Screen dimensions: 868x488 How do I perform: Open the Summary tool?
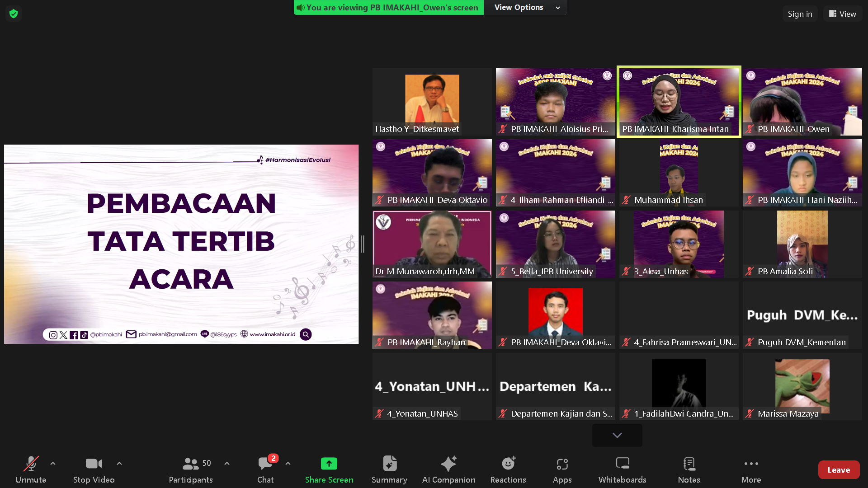[389, 469]
